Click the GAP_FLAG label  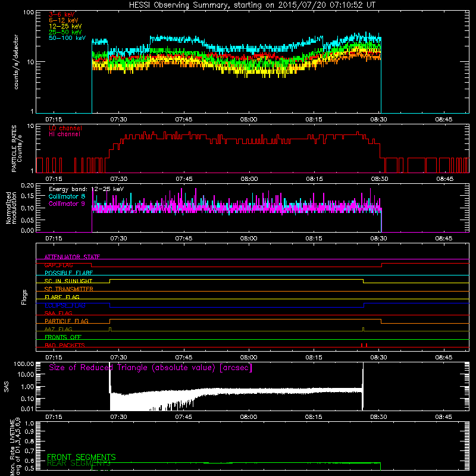coord(58,265)
